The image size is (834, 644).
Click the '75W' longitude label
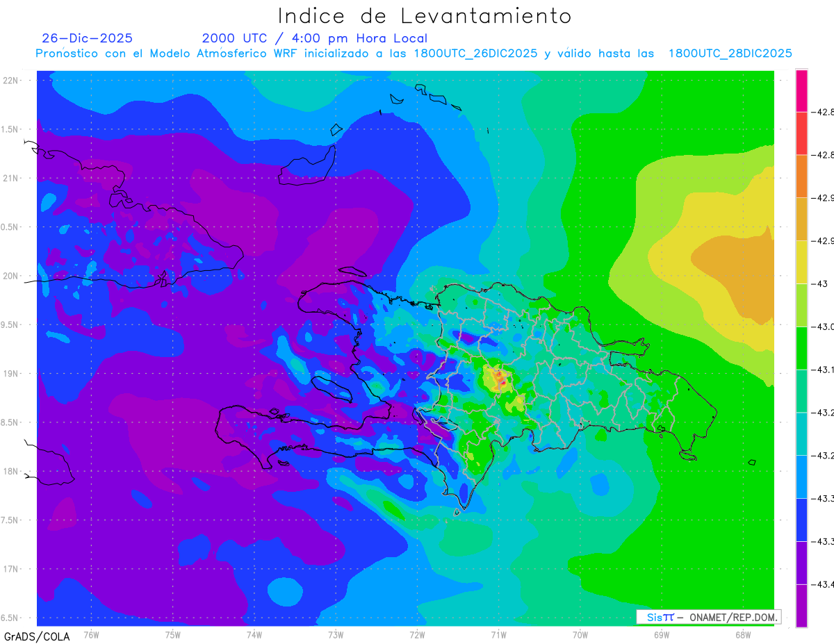tap(173, 634)
